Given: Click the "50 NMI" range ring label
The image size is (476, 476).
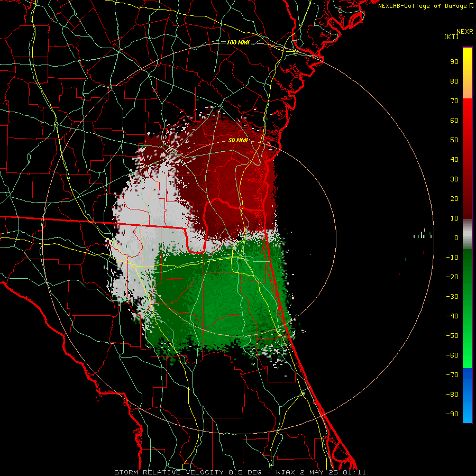Looking at the screenshot, I should pos(238,140).
